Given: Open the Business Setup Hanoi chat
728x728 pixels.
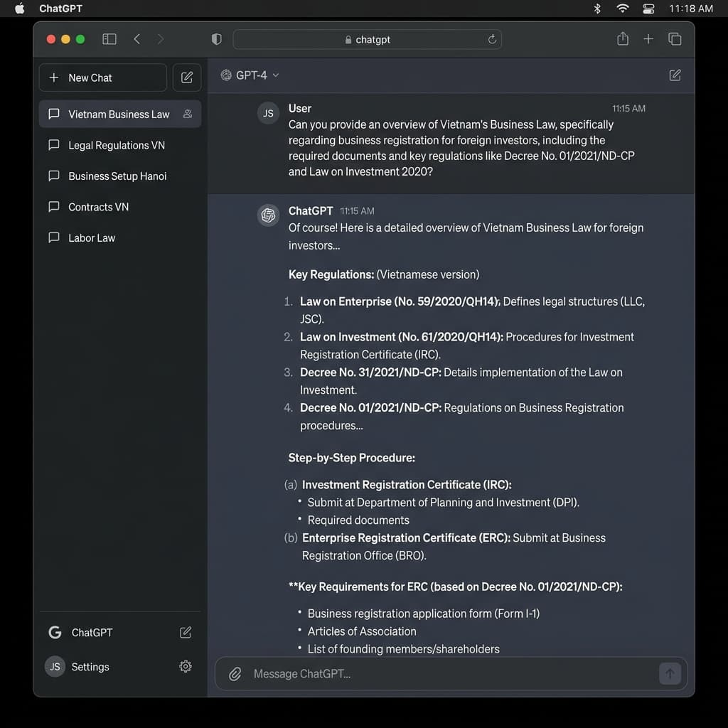Looking at the screenshot, I should (x=119, y=176).
